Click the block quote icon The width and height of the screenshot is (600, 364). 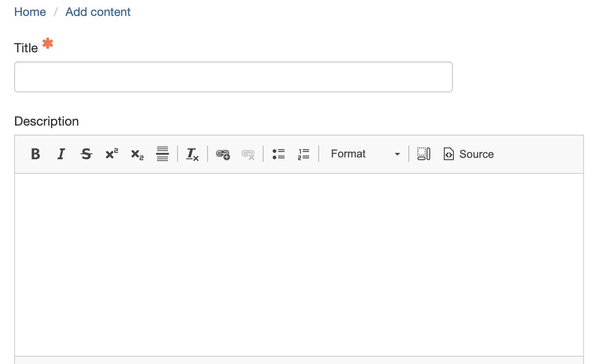(162, 154)
